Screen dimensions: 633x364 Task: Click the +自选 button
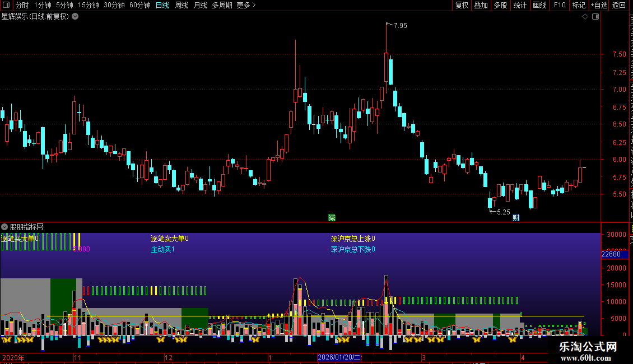(599, 5)
